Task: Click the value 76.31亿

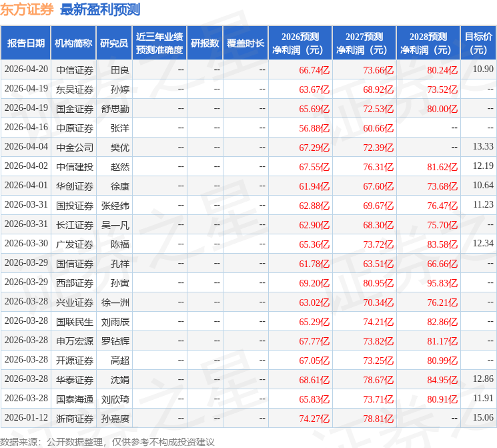Action: 378,167
